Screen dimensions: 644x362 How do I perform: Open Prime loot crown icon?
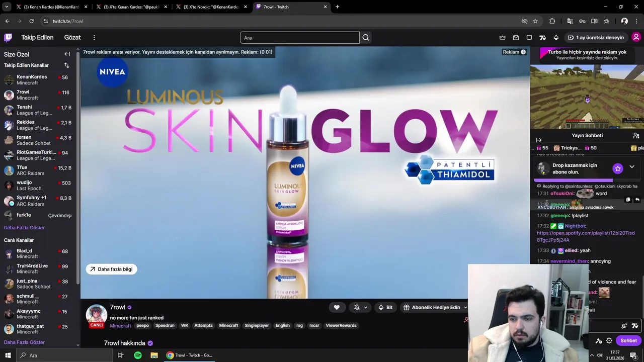point(502,38)
